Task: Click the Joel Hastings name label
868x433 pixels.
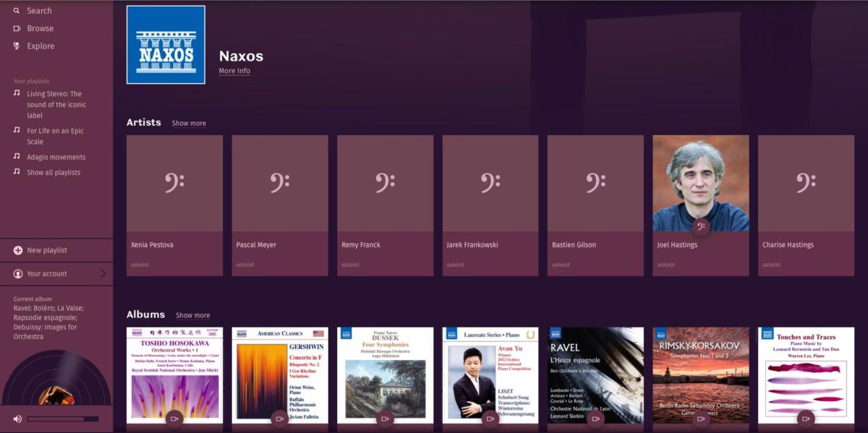Action: pos(677,245)
